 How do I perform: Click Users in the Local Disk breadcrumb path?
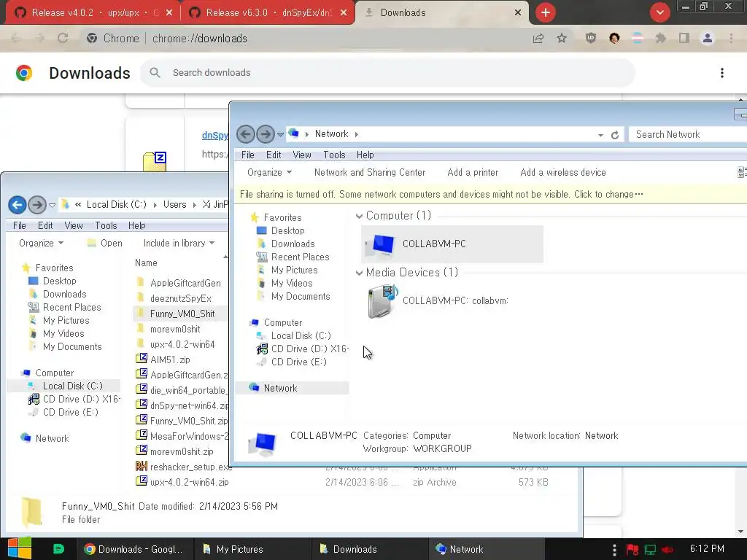tap(174, 205)
